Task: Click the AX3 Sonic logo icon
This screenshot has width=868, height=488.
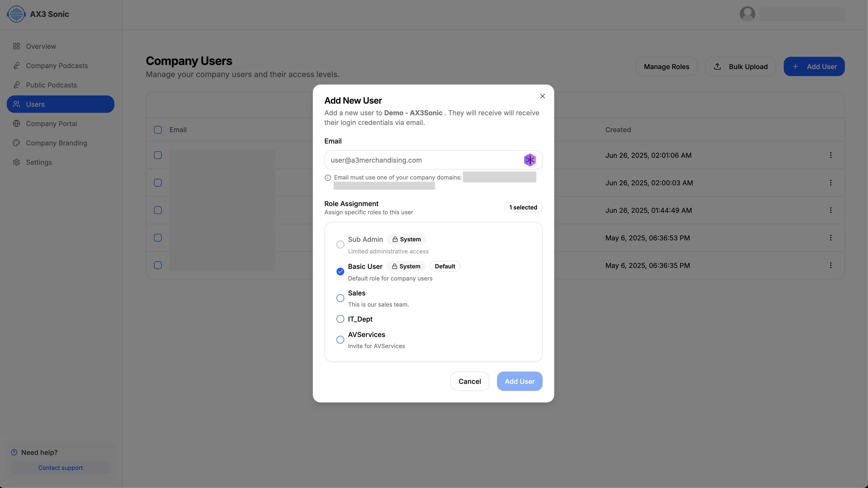Action: (16, 14)
